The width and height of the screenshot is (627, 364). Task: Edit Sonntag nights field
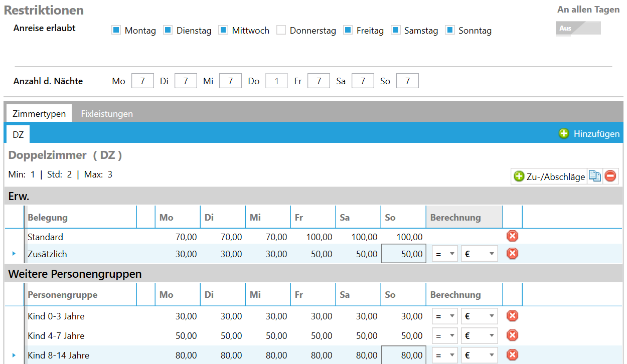point(407,81)
